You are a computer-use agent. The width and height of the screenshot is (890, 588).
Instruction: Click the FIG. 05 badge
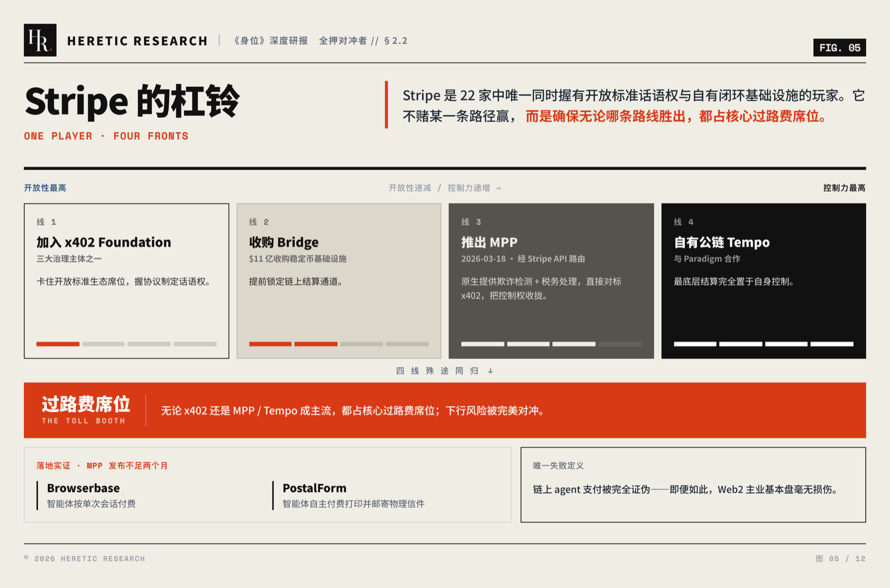839,48
